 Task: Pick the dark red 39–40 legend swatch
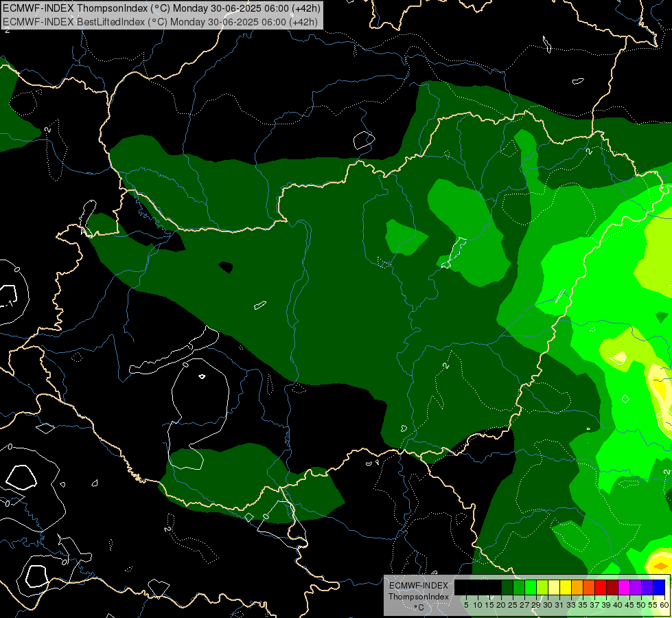pyautogui.click(x=612, y=587)
